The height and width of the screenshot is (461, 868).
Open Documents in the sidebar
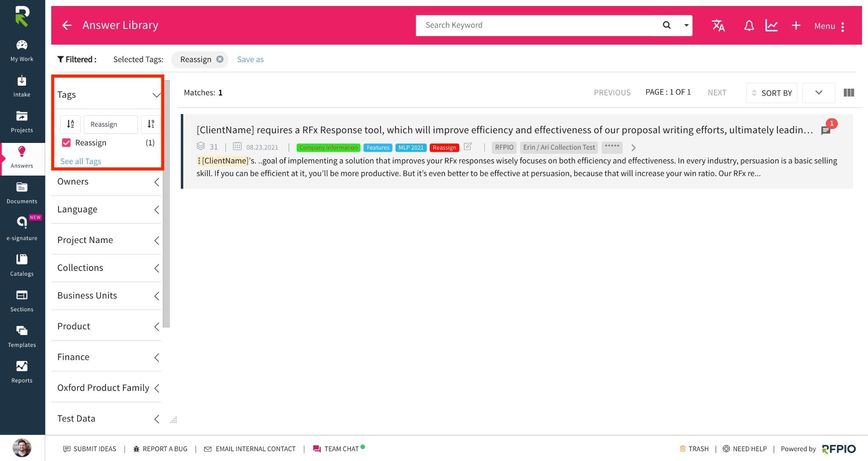click(x=22, y=193)
